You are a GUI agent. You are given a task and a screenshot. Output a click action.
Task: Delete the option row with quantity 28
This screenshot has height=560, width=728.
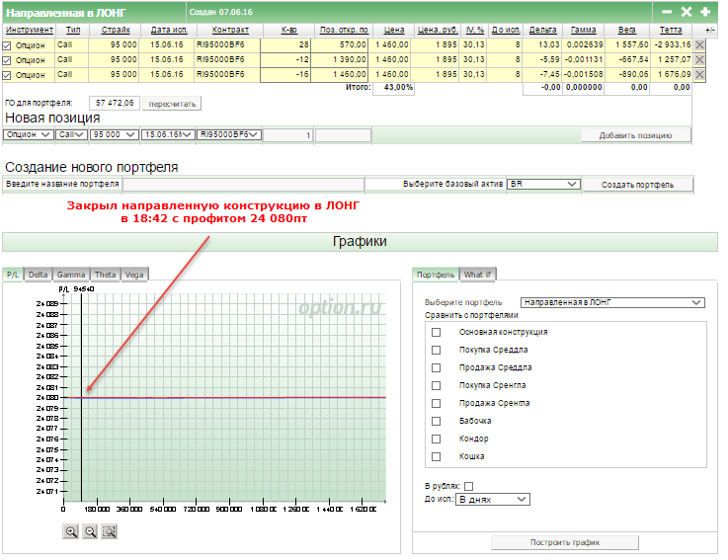[x=699, y=45]
